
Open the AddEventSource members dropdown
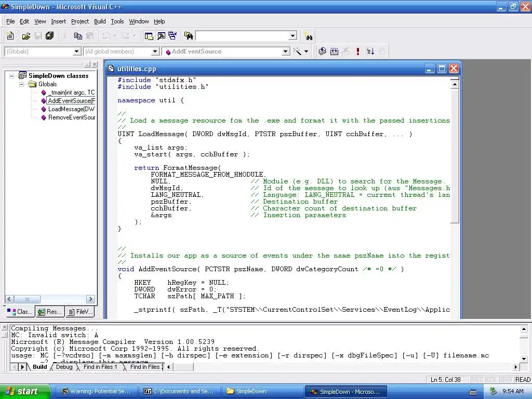(286, 51)
